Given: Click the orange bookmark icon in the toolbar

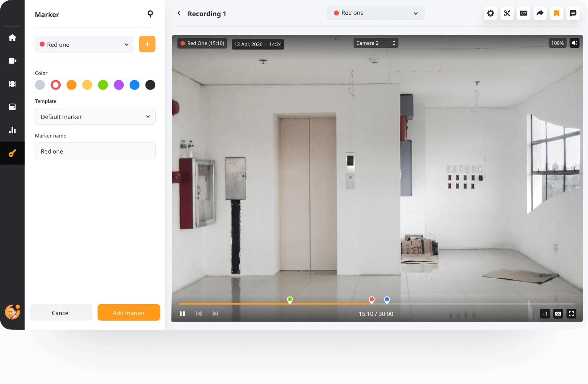Looking at the screenshot, I should [x=556, y=13].
